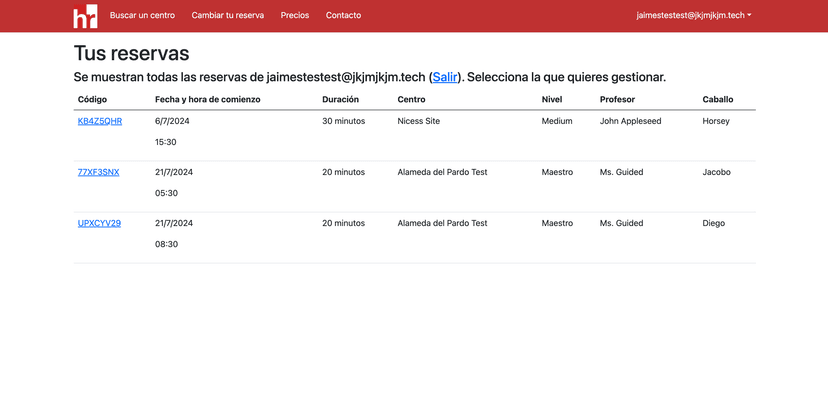Click the Código column header
Viewport: 828px width, 411px height.
[x=92, y=100]
